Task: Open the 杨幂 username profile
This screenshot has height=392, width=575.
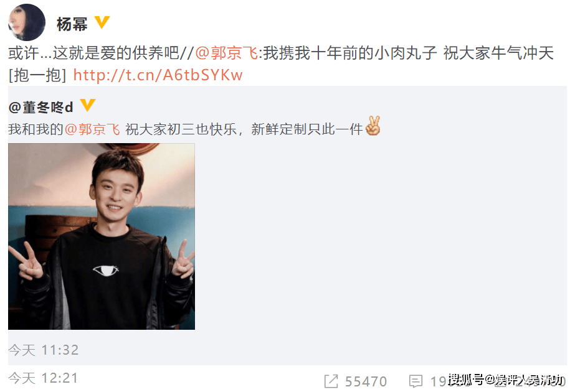Action: [x=72, y=24]
